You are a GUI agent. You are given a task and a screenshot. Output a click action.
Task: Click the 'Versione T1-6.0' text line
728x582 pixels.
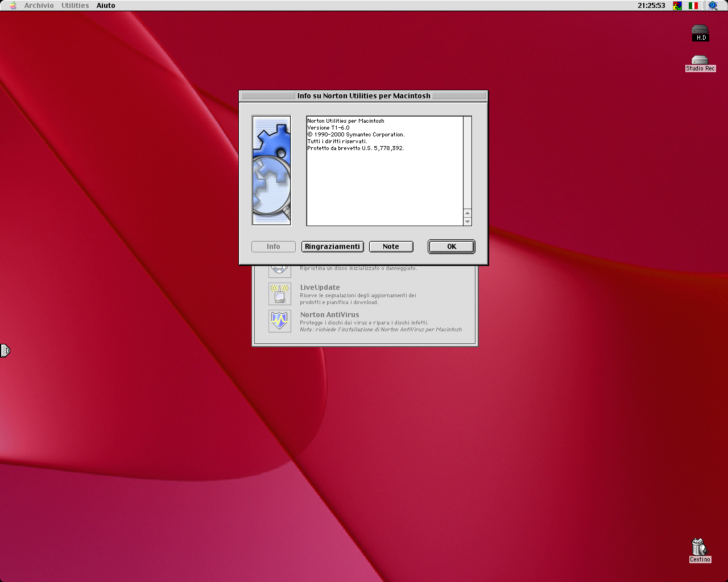pos(329,128)
